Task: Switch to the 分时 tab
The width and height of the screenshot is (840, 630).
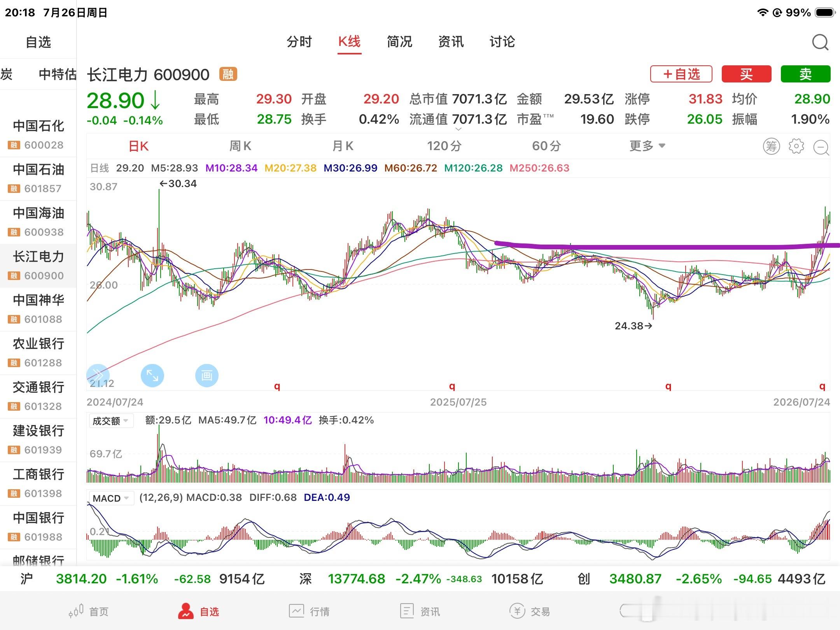Action: pos(299,42)
